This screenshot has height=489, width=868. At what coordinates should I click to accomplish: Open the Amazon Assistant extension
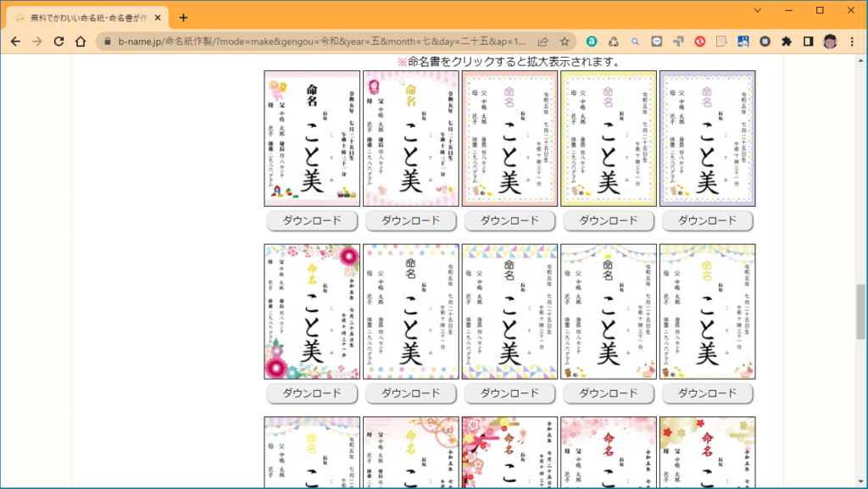(590, 40)
